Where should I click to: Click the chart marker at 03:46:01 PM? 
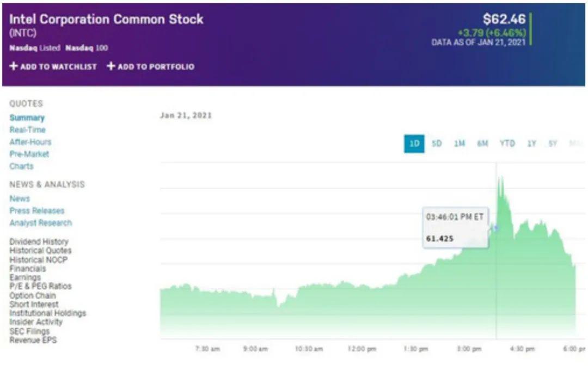point(495,228)
